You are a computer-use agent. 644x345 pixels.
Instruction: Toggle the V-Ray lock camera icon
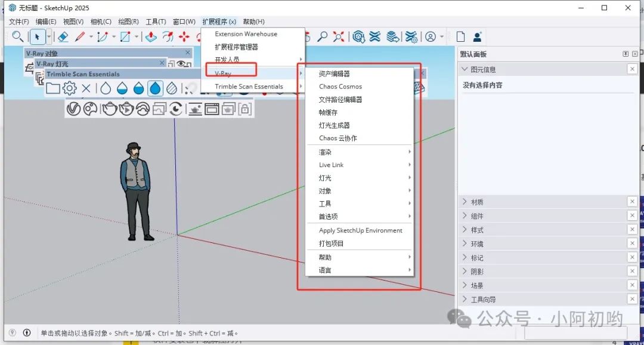244,109
